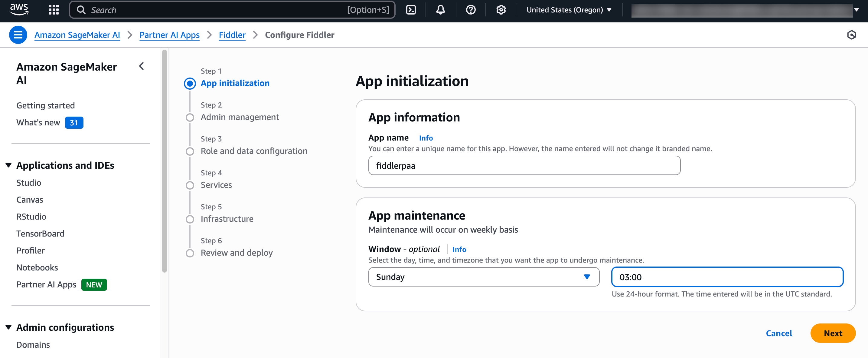The image size is (868, 358).
Task: Click the AWS home logo
Action: click(x=18, y=9)
